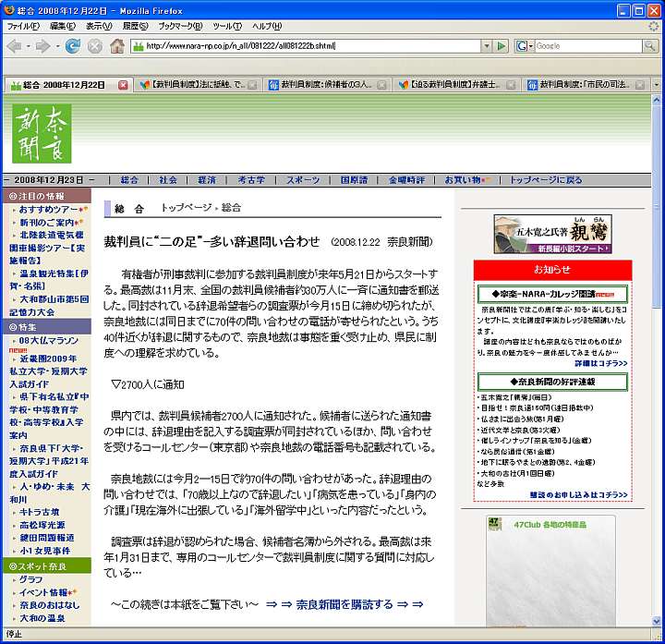Click the Nara Shimbun green logo
This screenshot has height=644, width=665.
point(42,132)
